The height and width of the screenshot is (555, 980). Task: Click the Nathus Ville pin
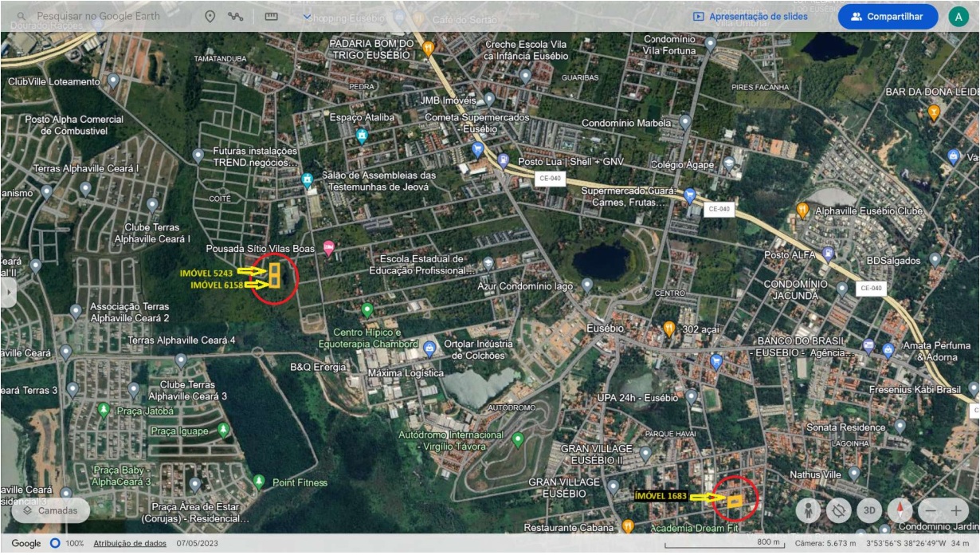coord(853,474)
